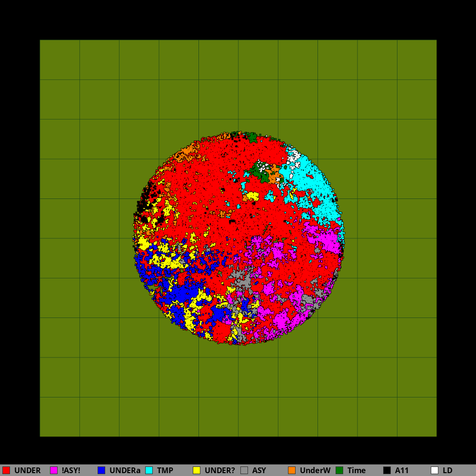
Task: Select the cyan TMP legend swatch
Action: tap(149, 470)
